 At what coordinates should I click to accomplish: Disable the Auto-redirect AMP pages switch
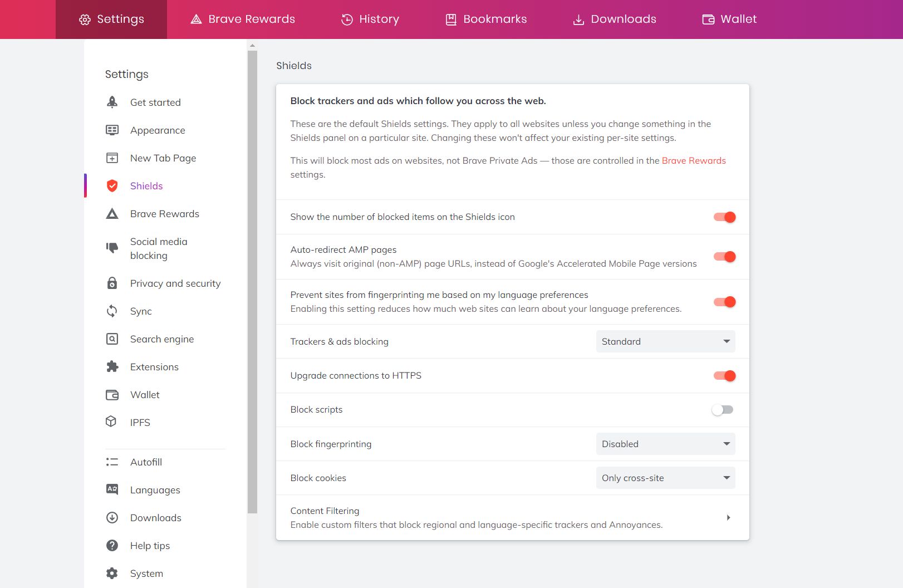pos(724,257)
